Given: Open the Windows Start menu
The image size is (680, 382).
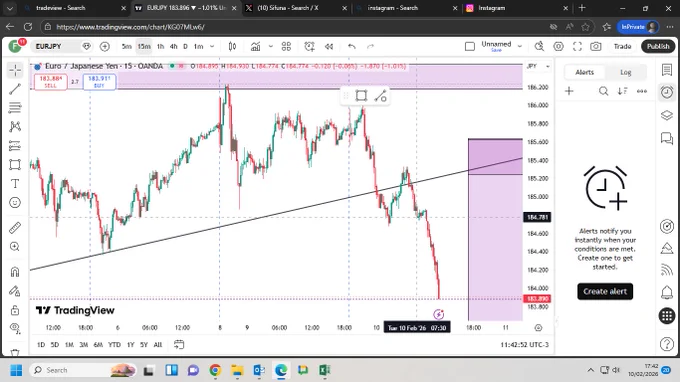Looking at the screenshot, I should 16,370.
